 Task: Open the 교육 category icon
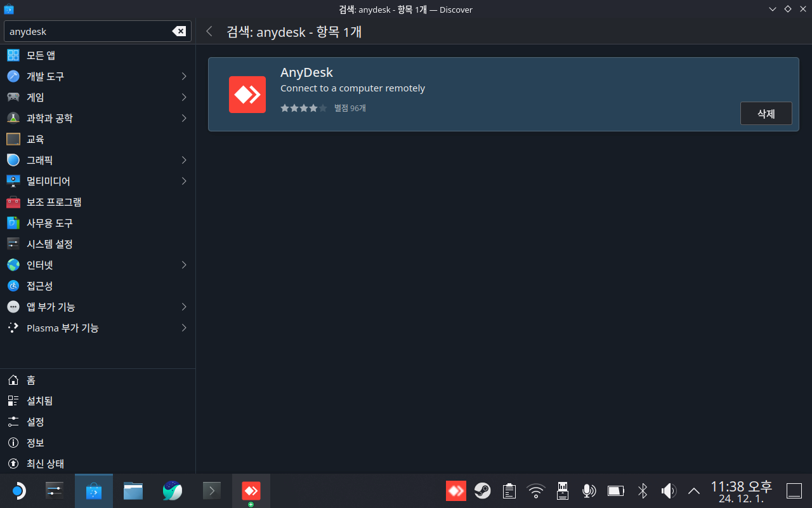point(13,139)
